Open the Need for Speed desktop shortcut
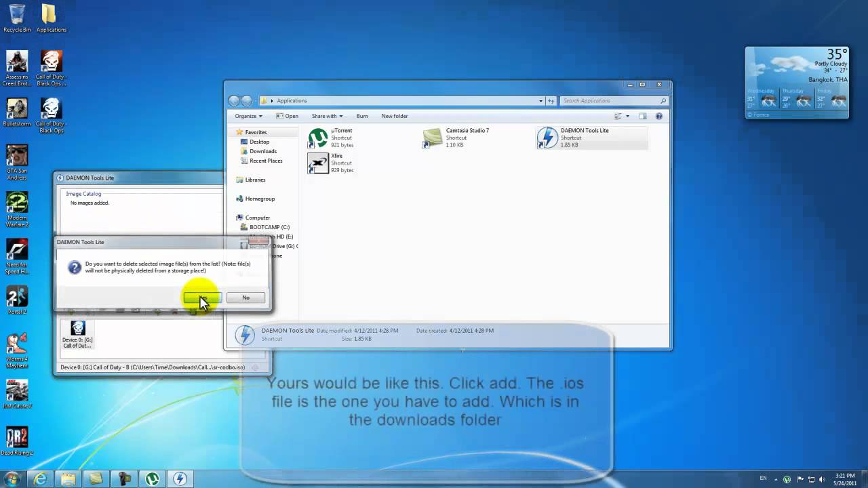868x488 pixels. click(x=17, y=256)
